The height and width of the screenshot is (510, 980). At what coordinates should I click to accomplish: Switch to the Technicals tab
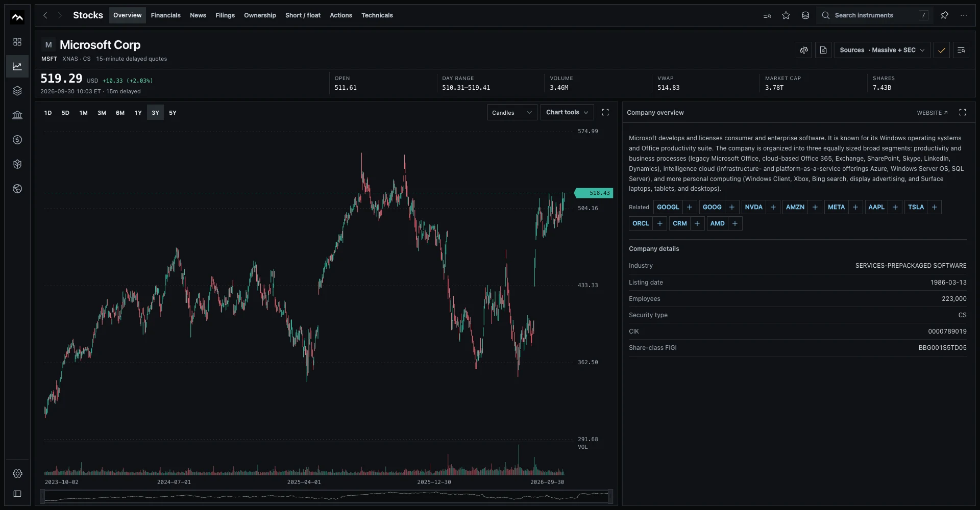point(377,15)
